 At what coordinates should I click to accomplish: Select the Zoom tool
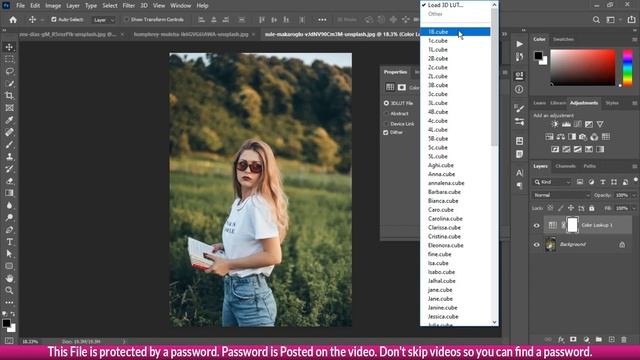(9, 290)
